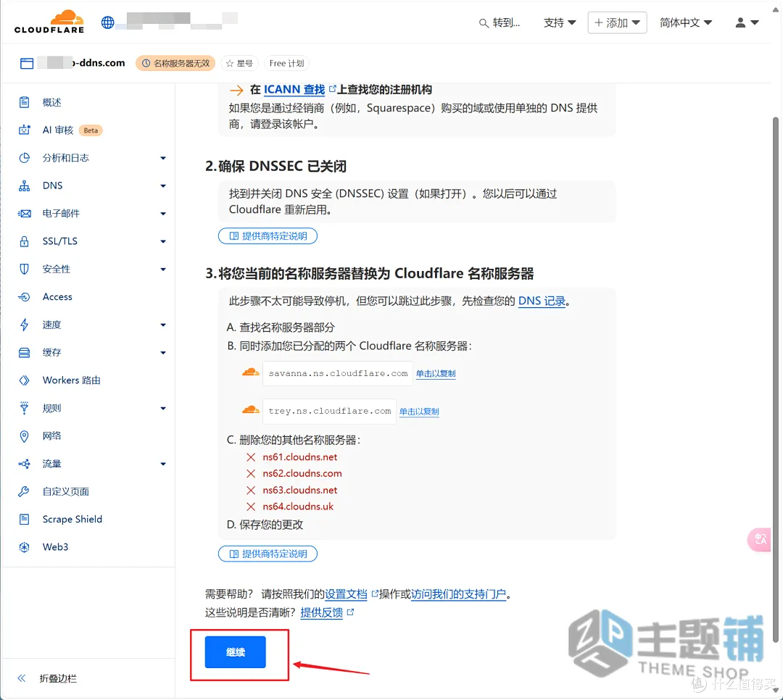This screenshot has width=783, height=700.
Task: Open Workers 路由 in the sidebar
Action: [71, 380]
